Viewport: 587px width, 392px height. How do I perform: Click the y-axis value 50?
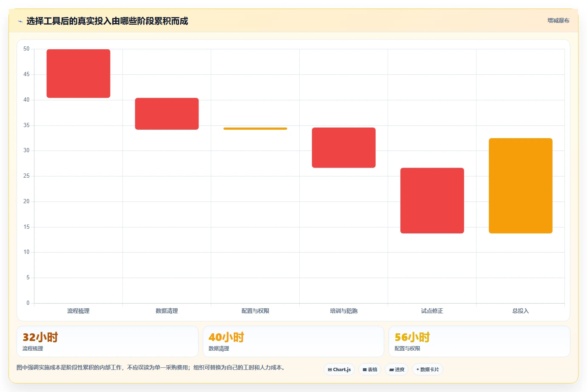click(x=26, y=49)
